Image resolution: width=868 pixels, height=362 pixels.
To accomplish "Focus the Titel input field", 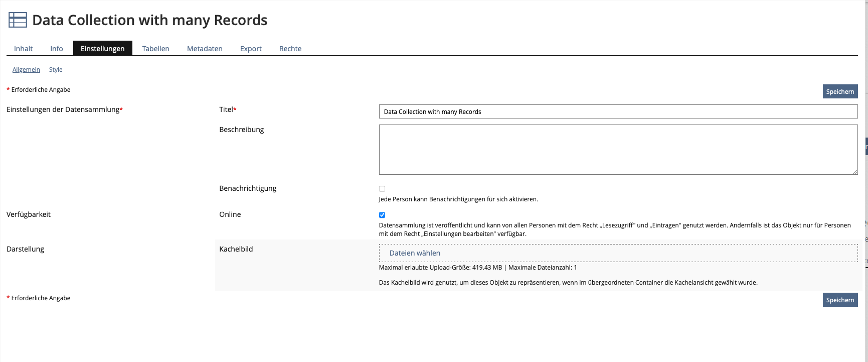I will click(618, 111).
